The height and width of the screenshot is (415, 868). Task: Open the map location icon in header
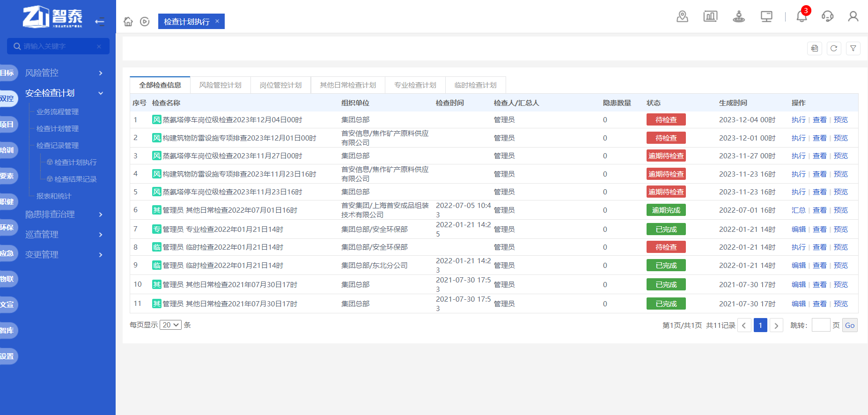683,16
